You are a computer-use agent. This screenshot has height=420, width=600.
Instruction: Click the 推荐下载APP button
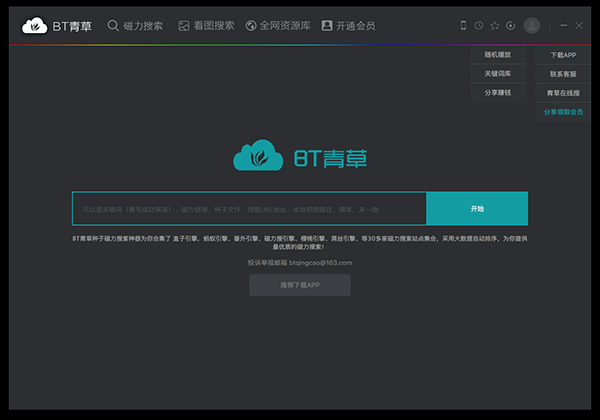300,285
